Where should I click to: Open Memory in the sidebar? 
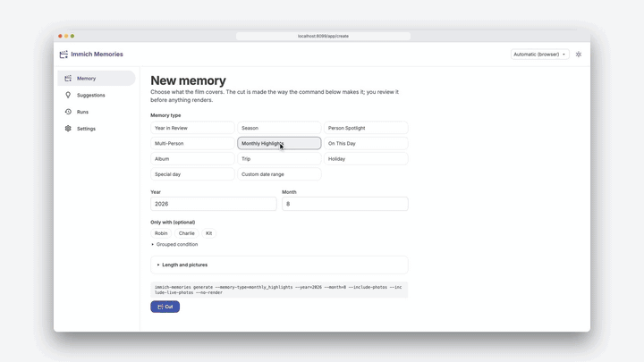pyautogui.click(x=97, y=78)
